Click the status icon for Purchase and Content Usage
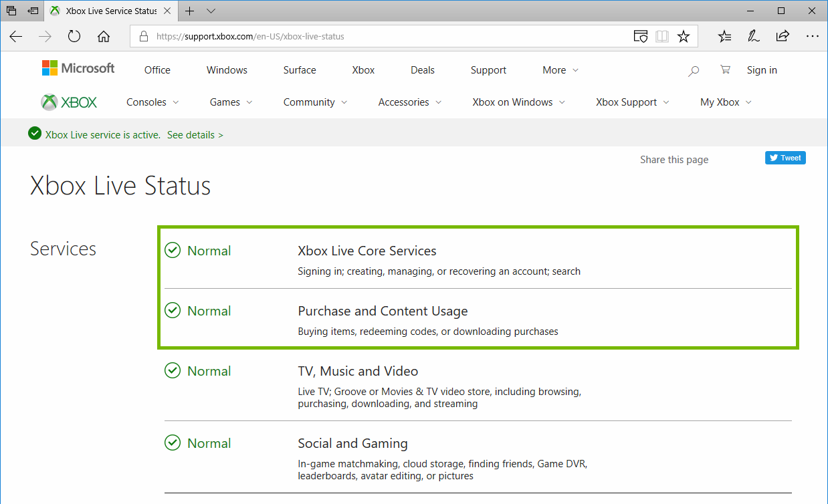Screen dimensions: 828x504 (173, 311)
